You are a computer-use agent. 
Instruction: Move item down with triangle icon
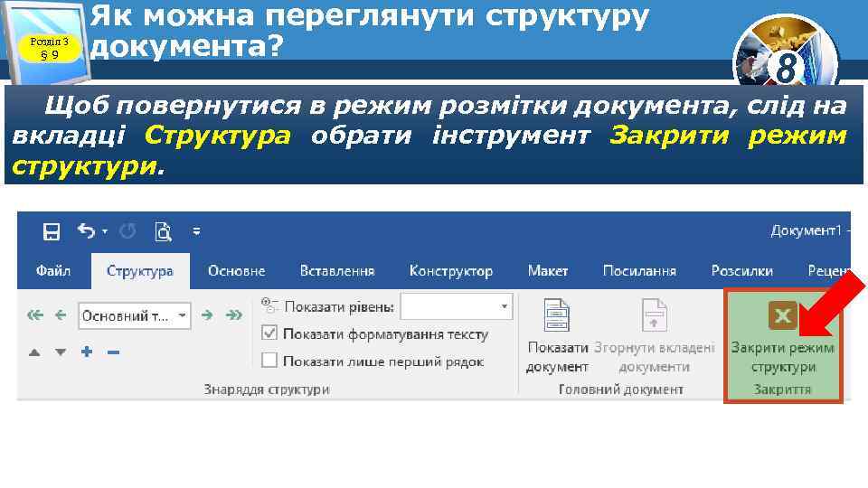61,352
